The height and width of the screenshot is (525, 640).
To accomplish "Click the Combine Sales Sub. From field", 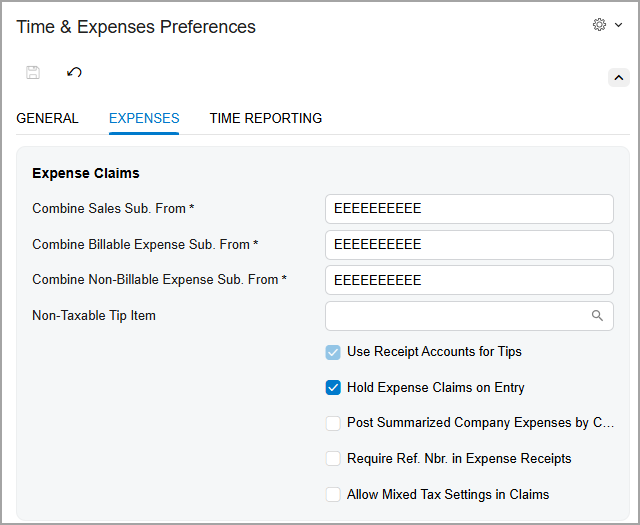I will [x=469, y=209].
